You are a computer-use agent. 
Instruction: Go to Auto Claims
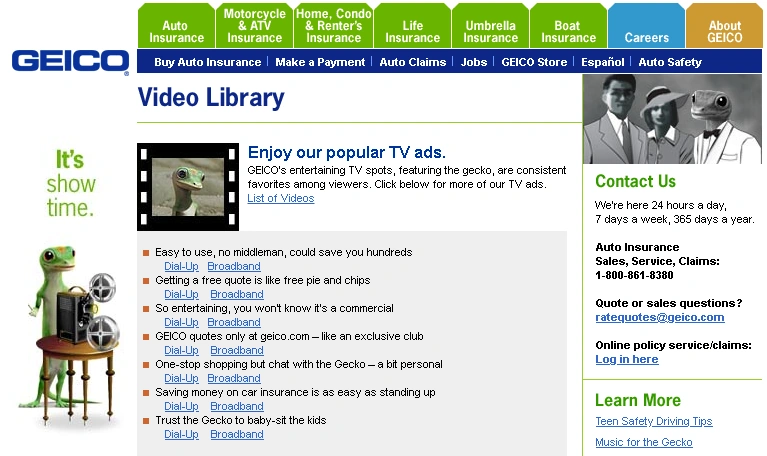[413, 62]
